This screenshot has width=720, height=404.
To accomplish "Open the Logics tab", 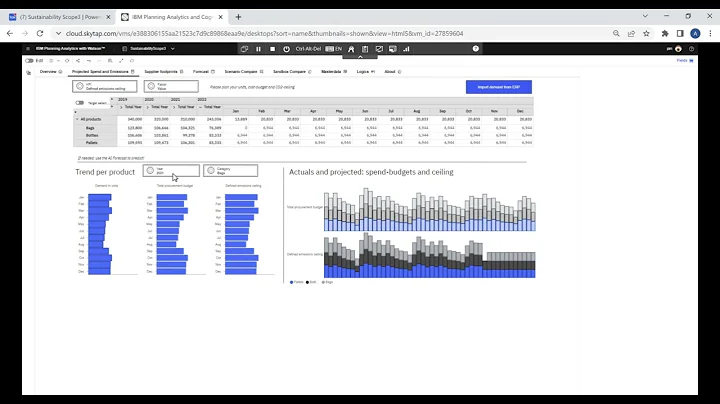I will click(x=366, y=72).
